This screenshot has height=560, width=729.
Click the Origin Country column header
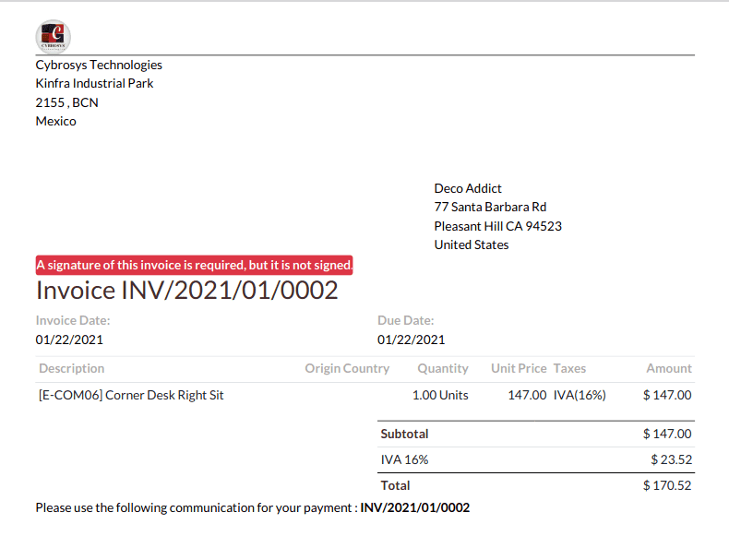pyautogui.click(x=347, y=368)
